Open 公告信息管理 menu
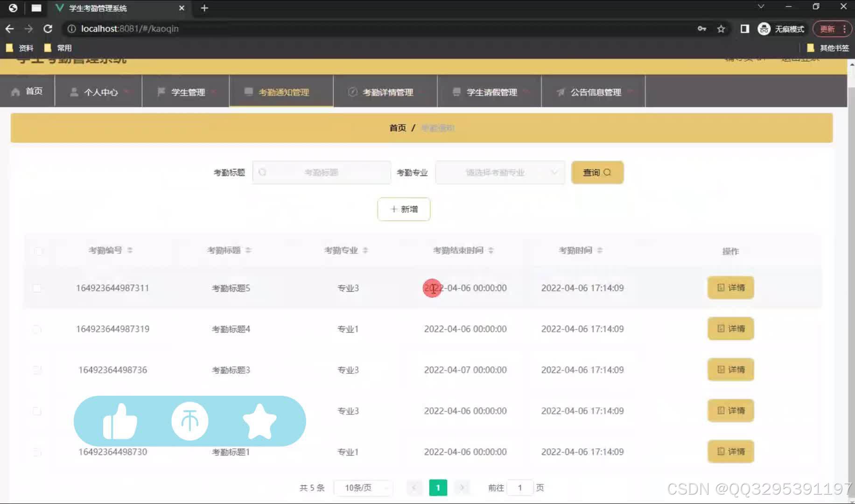This screenshot has width=855, height=504. pos(593,91)
